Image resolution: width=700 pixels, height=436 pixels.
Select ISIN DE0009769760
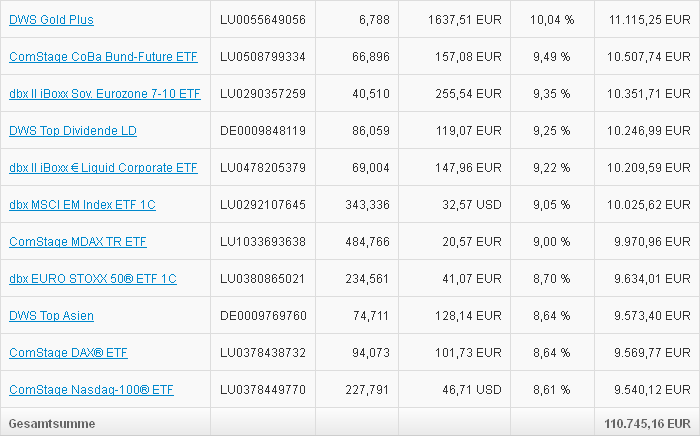(x=263, y=316)
